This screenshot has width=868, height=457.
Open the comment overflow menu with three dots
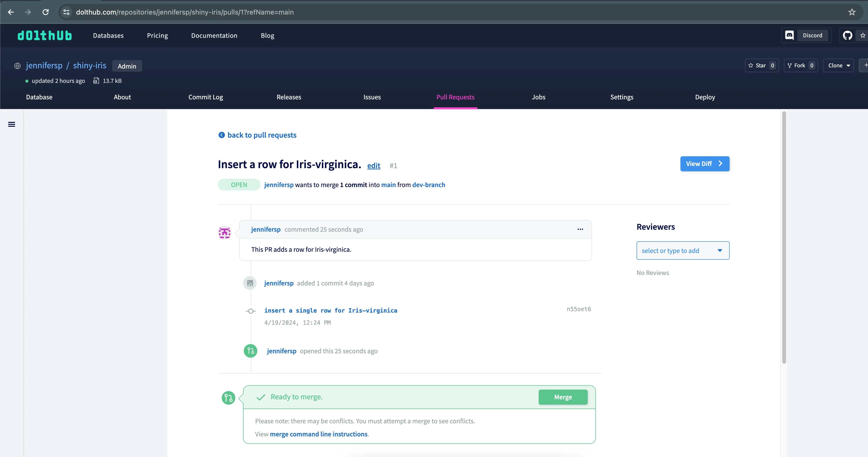coord(580,229)
